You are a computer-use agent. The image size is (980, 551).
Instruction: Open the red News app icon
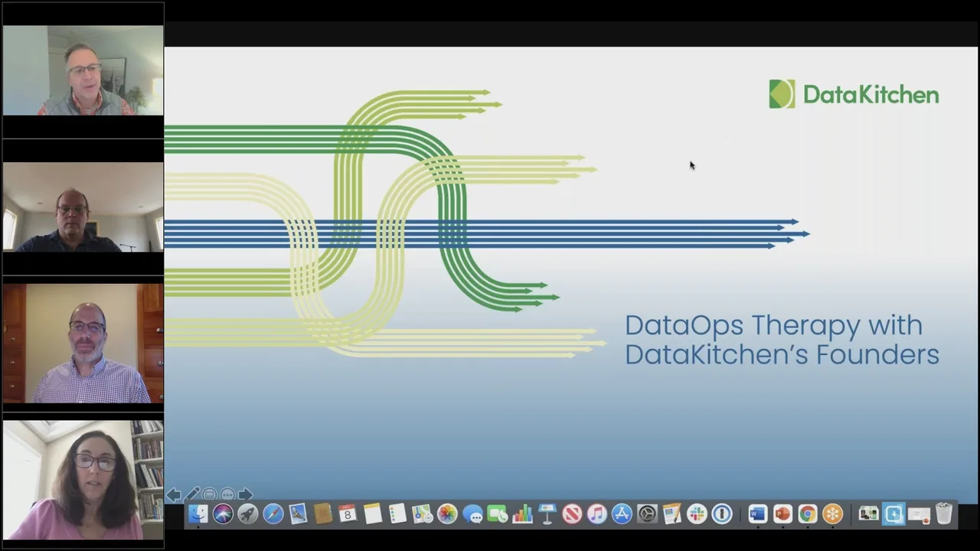[x=572, y=514]
